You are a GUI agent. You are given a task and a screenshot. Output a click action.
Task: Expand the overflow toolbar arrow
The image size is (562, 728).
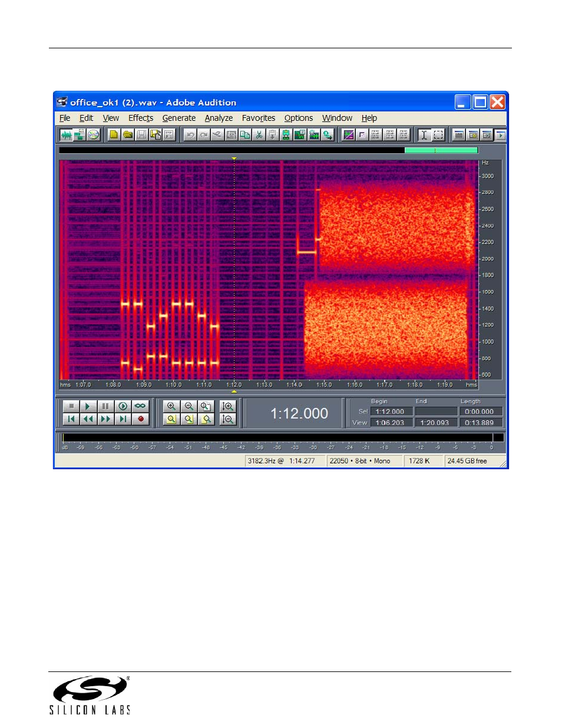click(x=500, y=134)
